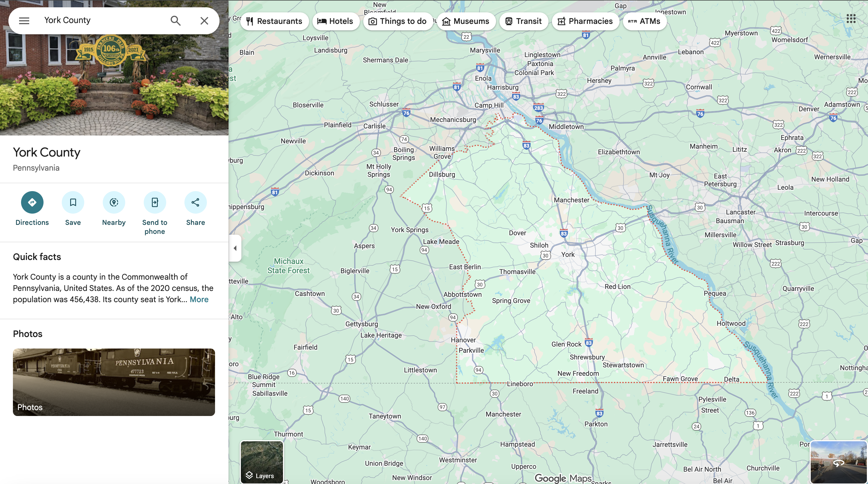Viewport: 868px width, 484px height.
Task: Toggle the Layers satellite view
Action: click(x=262, y=462)
